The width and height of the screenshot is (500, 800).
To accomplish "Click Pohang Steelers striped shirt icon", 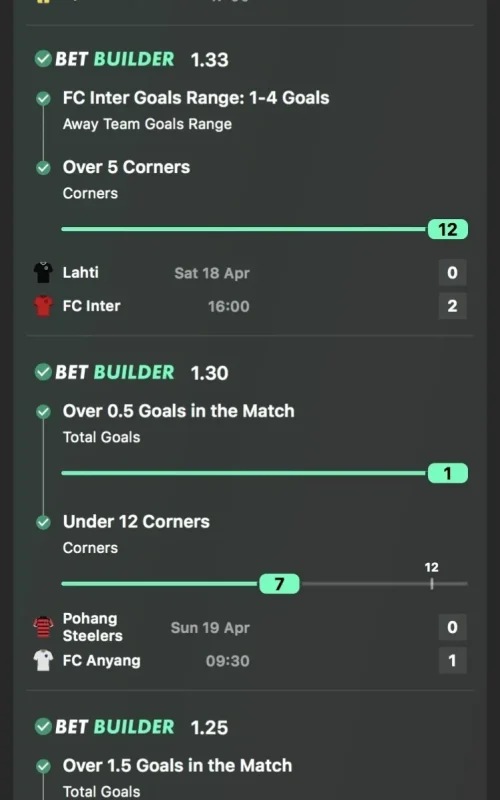I will [x=43, y=627].
